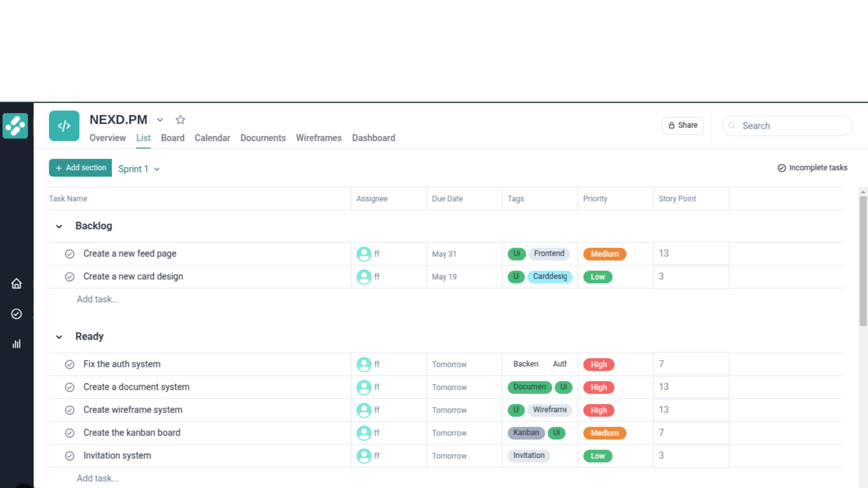Image resolution: width=868 pixels, height=488 pixels.
Task: Click the Share button
Action: [683, 125]
